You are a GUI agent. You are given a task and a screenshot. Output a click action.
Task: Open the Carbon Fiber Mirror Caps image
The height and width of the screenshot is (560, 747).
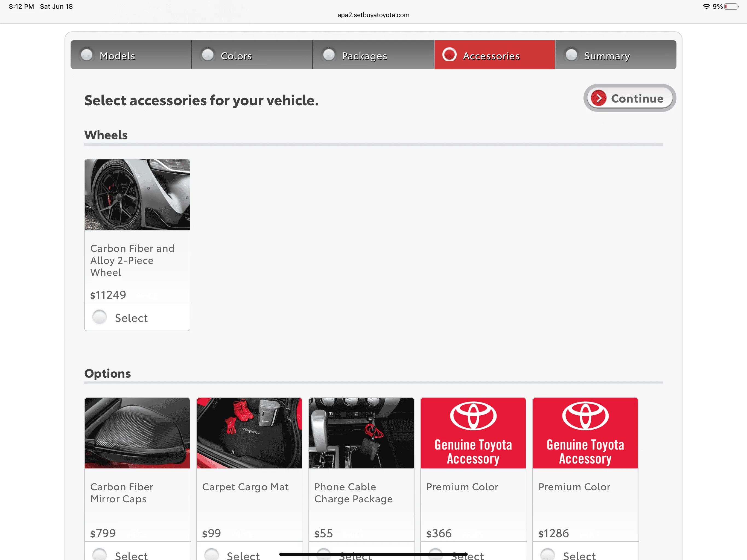click(137, 433)
